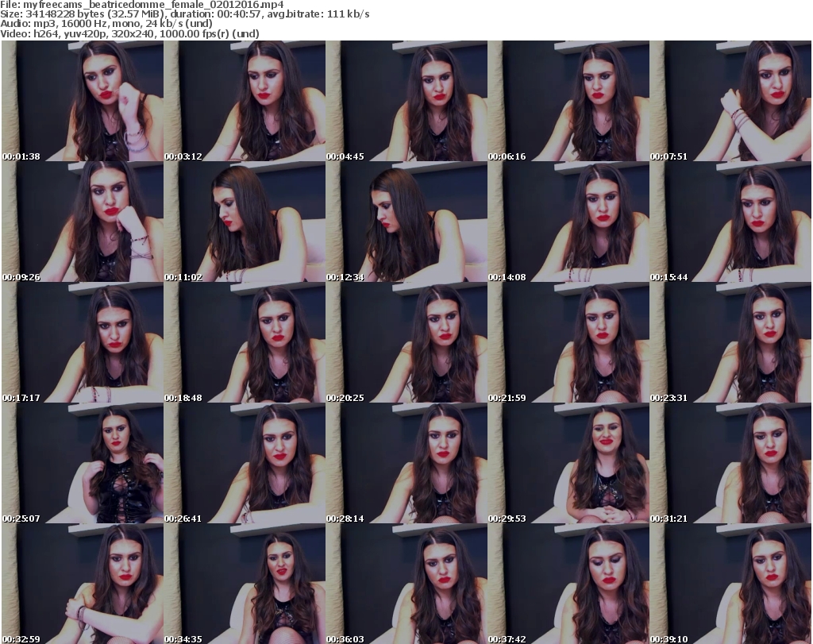Click the File name text line
The width and height of the screenshot is (813, 644).
pyautogui.click(x=142, y=5)
